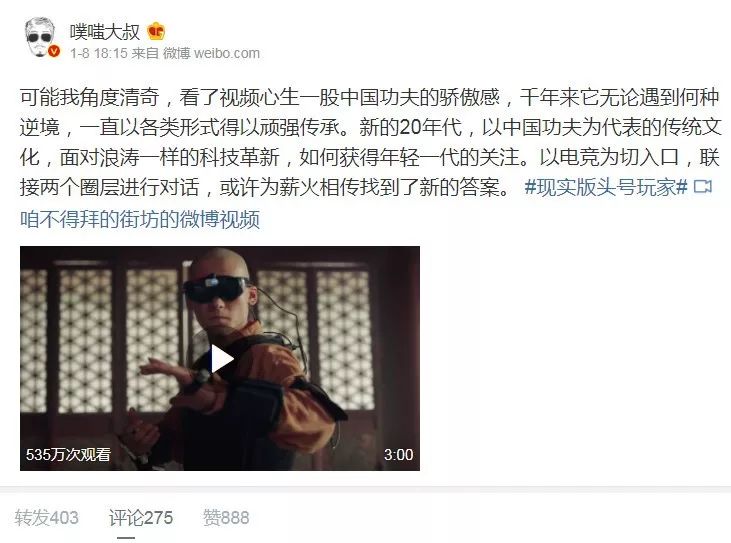Open the #现实版头号玩家# hashtag topic
The height and width of the screenshot is (543, 731).
pos(606,187)
